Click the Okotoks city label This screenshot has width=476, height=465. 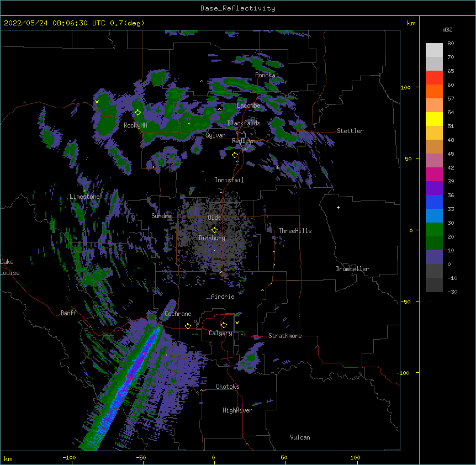point(228,387)
